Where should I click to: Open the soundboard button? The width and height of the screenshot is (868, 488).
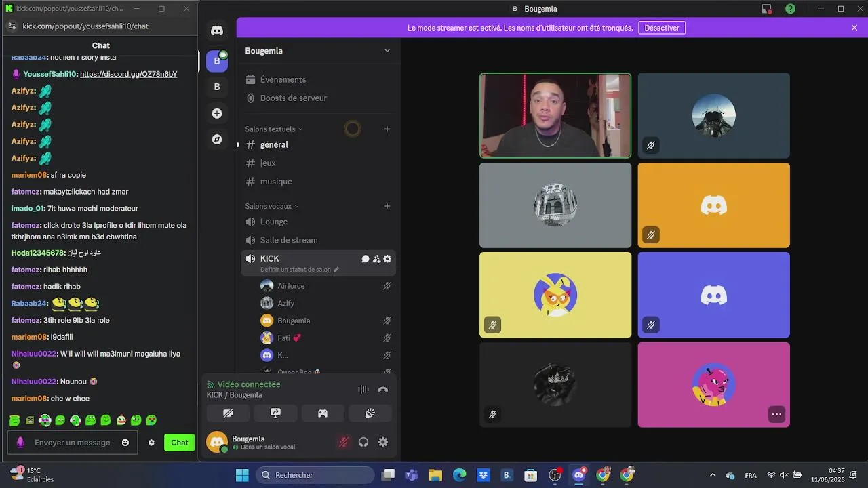coord(370,413)
